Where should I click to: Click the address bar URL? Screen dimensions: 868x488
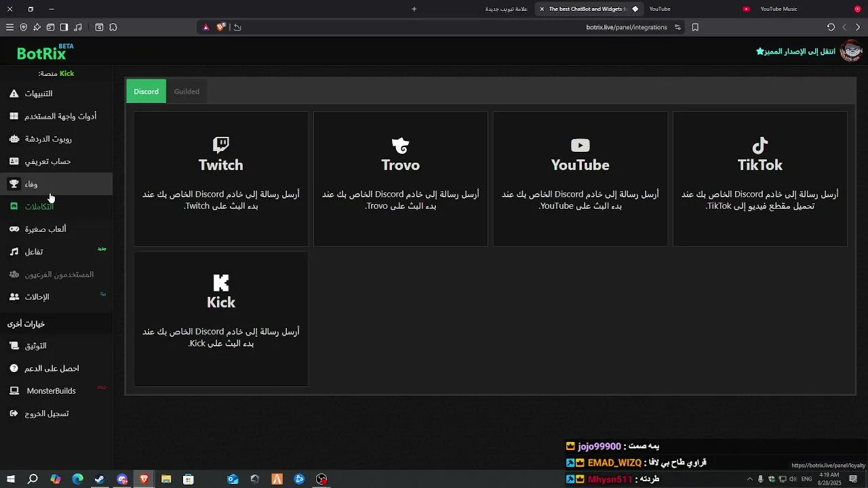(x=627, y=27)
